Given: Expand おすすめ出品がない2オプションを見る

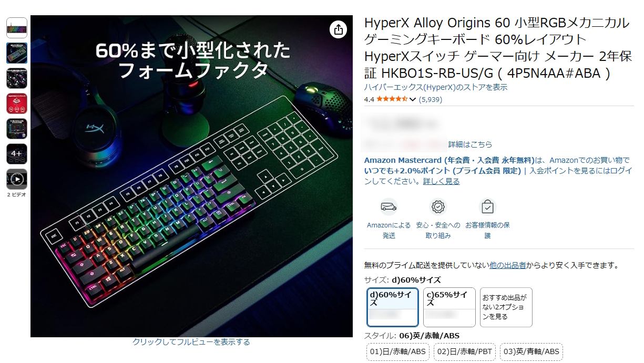Looking at the screenshot, I should [506, 307].
